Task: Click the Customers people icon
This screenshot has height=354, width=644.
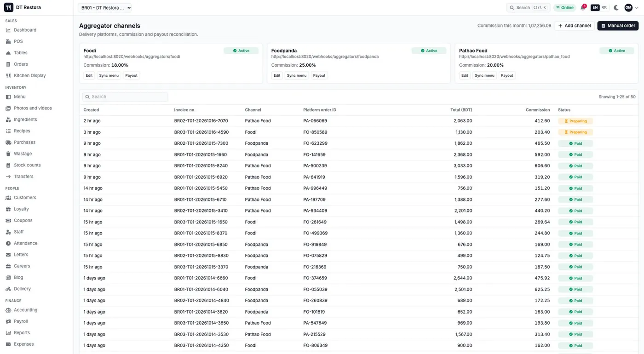Action: (8, 198)
